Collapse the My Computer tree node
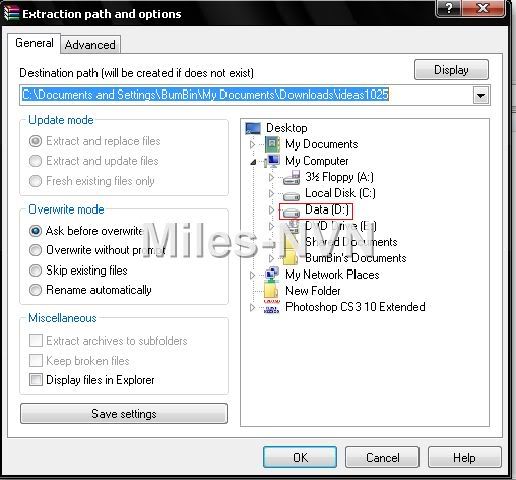The width and height of the screenshot is (516, 480). [x=253, y=162]
